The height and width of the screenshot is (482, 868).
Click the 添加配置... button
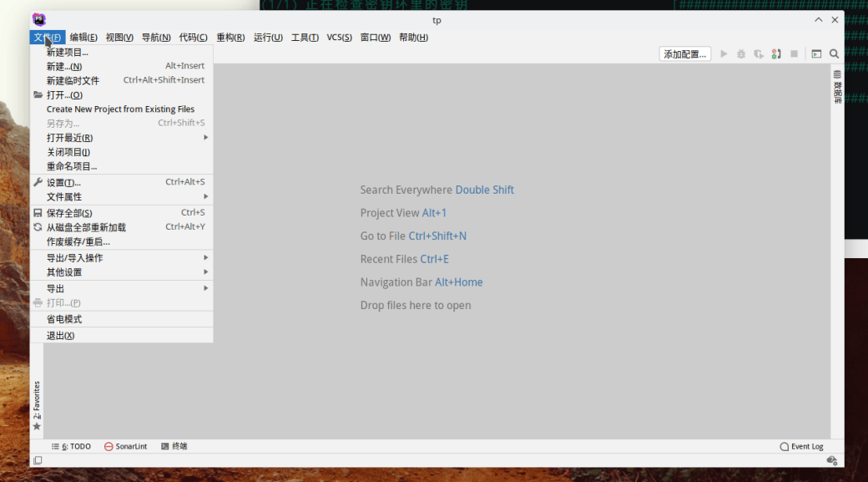point(684,54)
